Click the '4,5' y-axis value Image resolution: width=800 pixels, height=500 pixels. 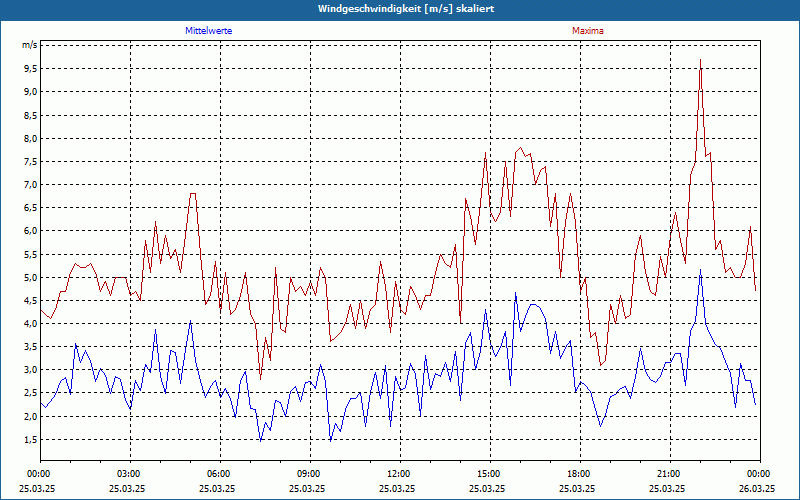click(x=31, y=301)
